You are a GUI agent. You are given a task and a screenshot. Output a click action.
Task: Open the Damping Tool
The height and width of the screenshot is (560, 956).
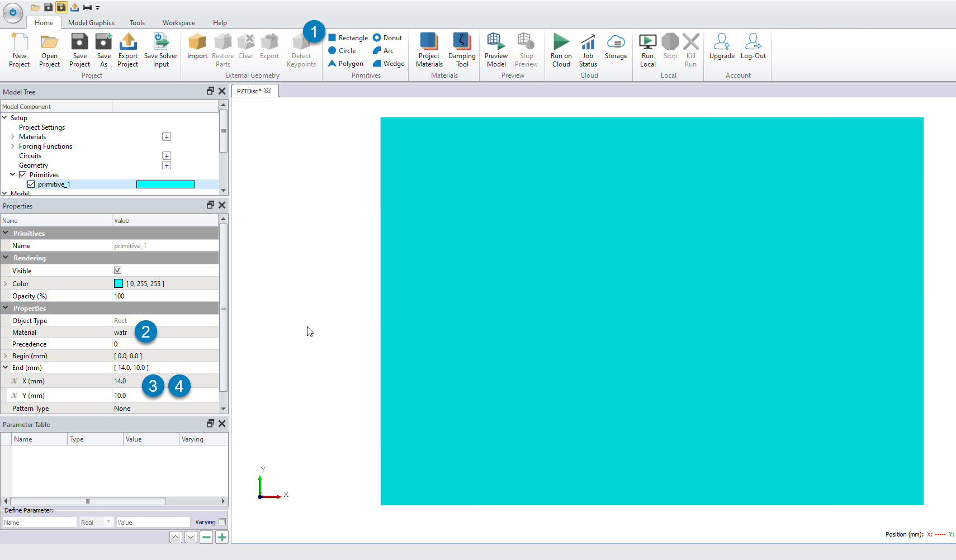[462, 50]
